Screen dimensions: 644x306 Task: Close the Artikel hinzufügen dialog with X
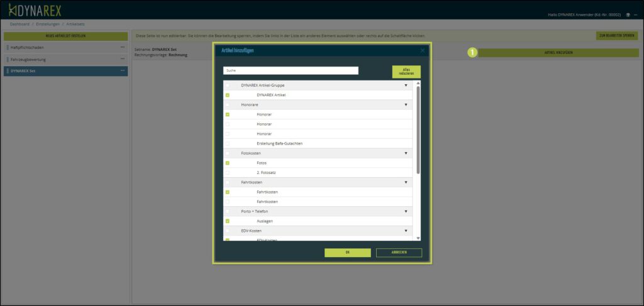423,50
